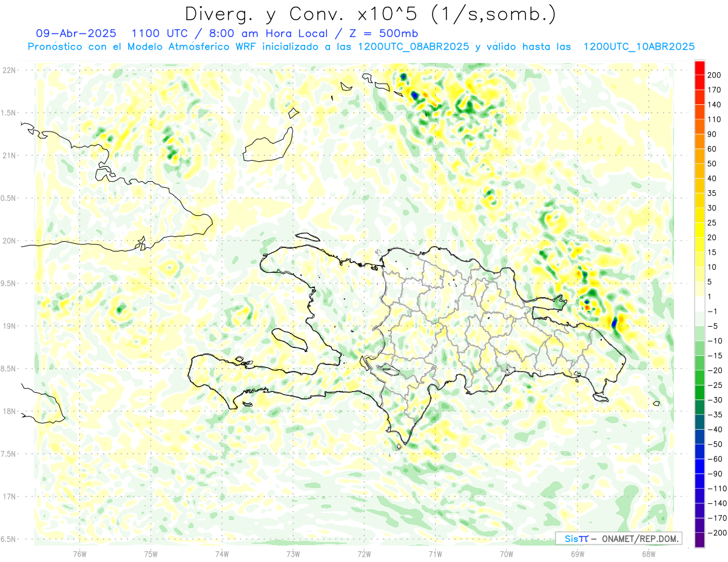This screenshot has width=728, height=562.
Task: Click the '74W' longitude label
Action: click(222, 554)
